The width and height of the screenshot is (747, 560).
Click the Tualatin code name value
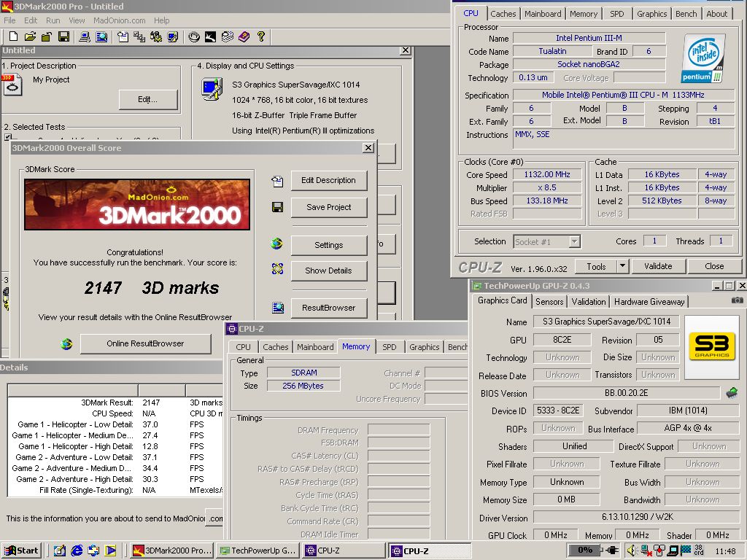pos(552,51)
